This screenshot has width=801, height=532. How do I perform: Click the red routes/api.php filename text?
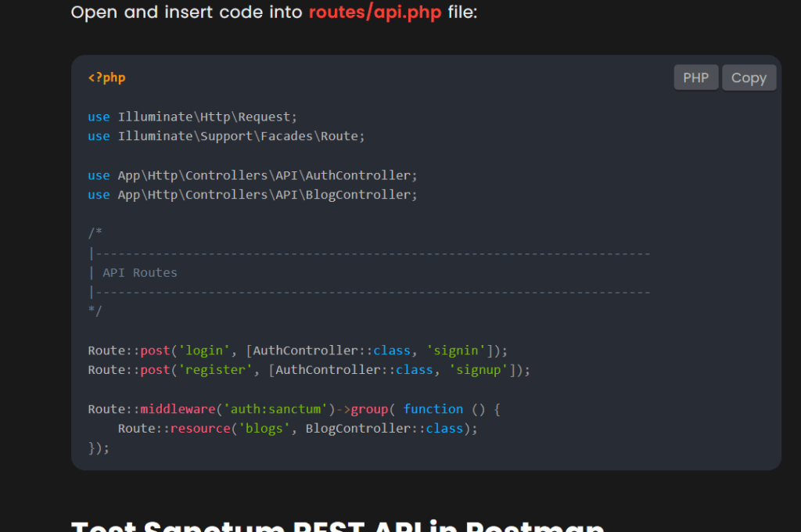point(376,13)
